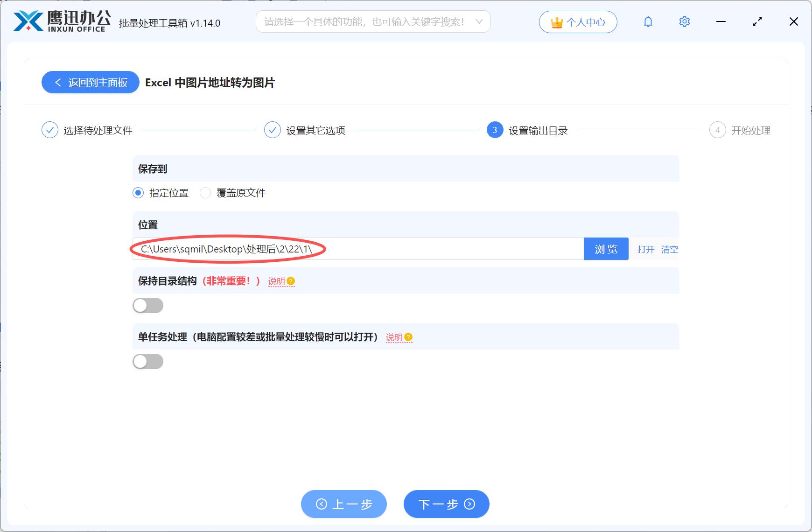
Task: Click the back arrow on 返回到主面板
Action: [58, 82]
